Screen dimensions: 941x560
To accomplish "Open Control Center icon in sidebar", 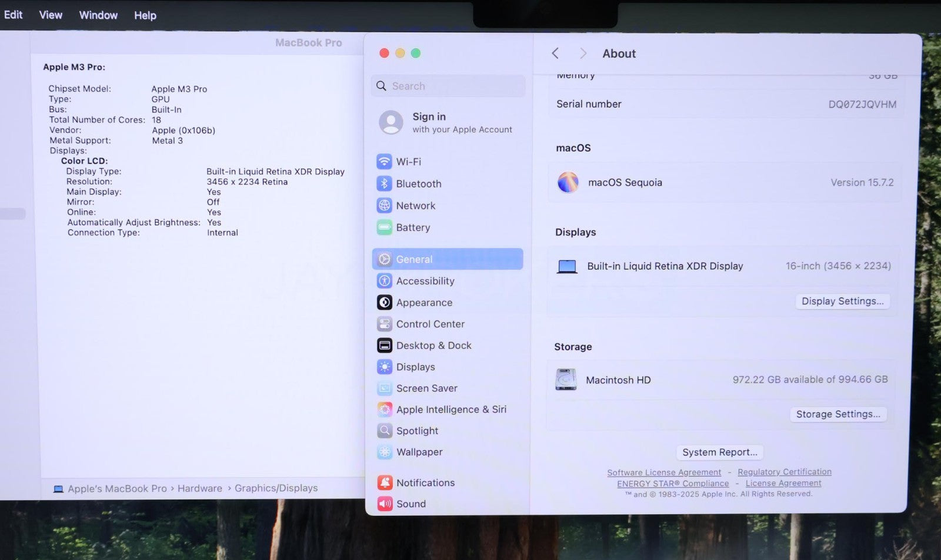I will pos(384,324).
